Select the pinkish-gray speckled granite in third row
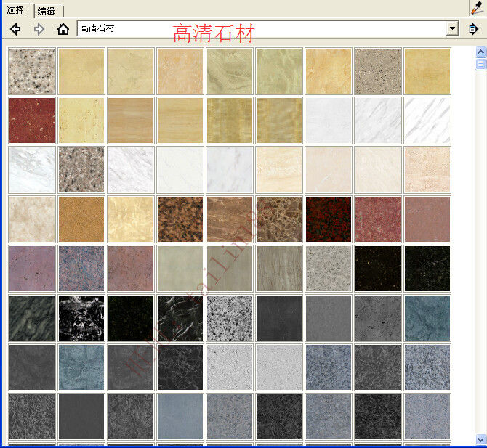The width and height of the screenshot is (487, 448). coord(81,170)
